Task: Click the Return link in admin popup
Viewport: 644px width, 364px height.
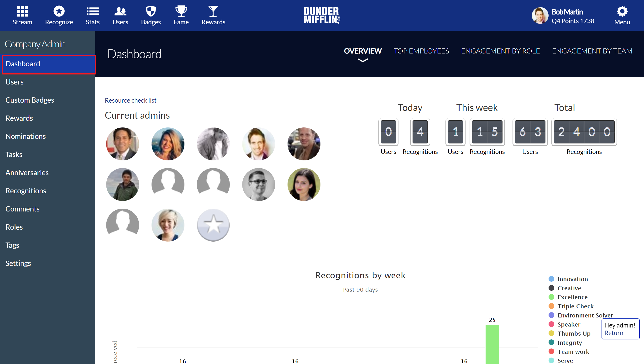Action: tap(614, 333)
